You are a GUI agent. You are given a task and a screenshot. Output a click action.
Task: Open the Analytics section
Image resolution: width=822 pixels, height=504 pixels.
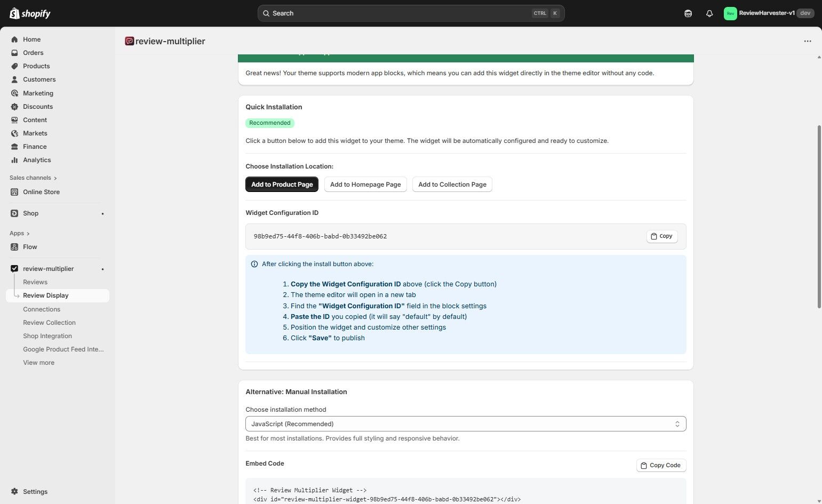[37, 159]
